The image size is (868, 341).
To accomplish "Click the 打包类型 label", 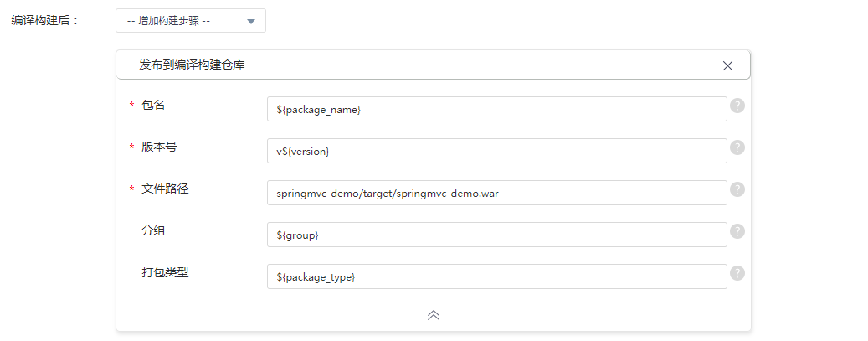I will point(165,272).
